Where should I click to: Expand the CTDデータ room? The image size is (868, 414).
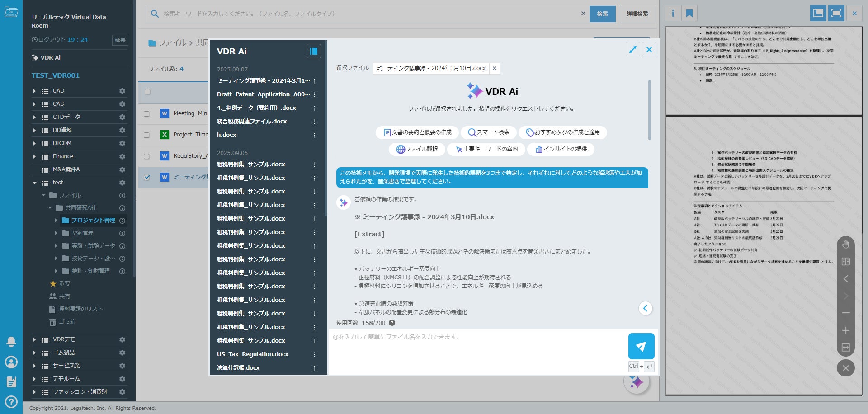click(x=34, y=117)
